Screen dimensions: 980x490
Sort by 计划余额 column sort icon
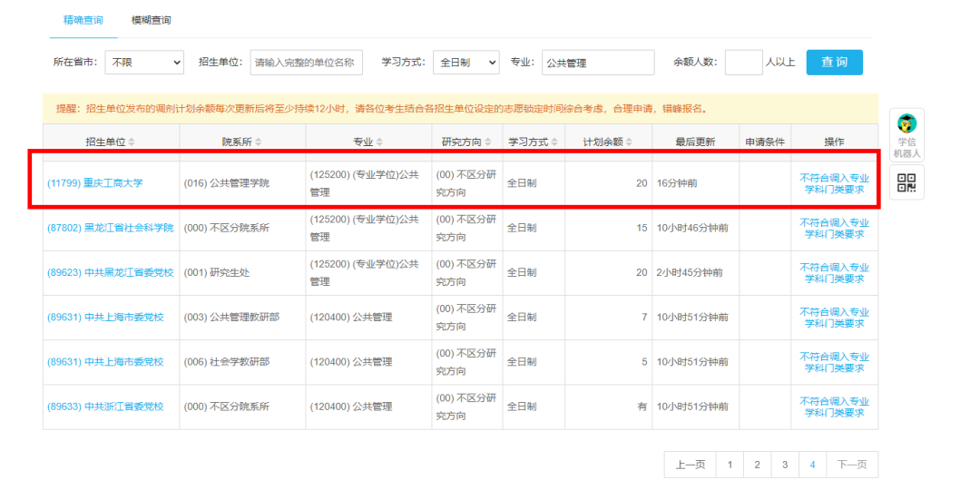click(x=628, y=142)
